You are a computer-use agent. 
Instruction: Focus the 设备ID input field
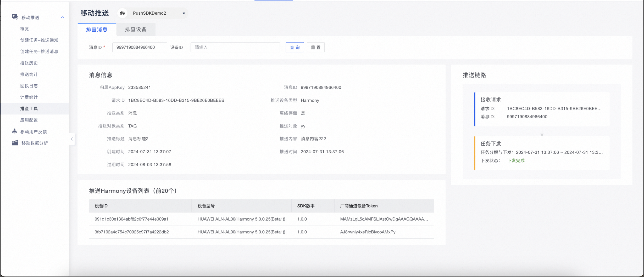pyautogui.click(x=235, y=47)
